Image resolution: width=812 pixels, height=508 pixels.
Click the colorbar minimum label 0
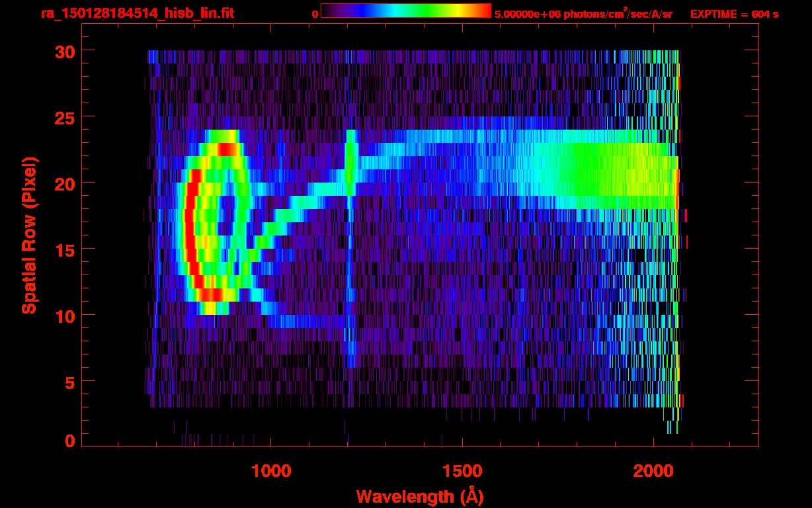315,14
